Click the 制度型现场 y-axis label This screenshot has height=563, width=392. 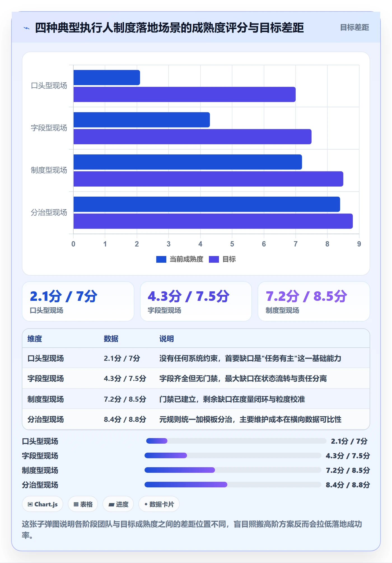tap(49, 170)
